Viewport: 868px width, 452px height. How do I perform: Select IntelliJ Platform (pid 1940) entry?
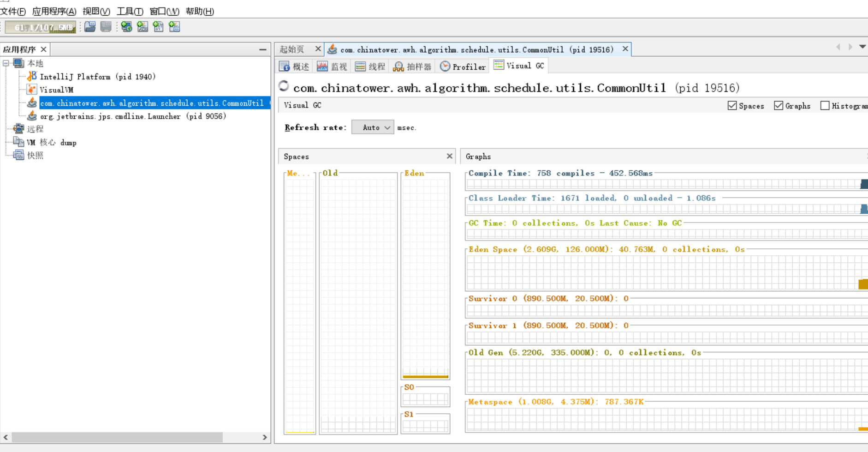point(98,77)
